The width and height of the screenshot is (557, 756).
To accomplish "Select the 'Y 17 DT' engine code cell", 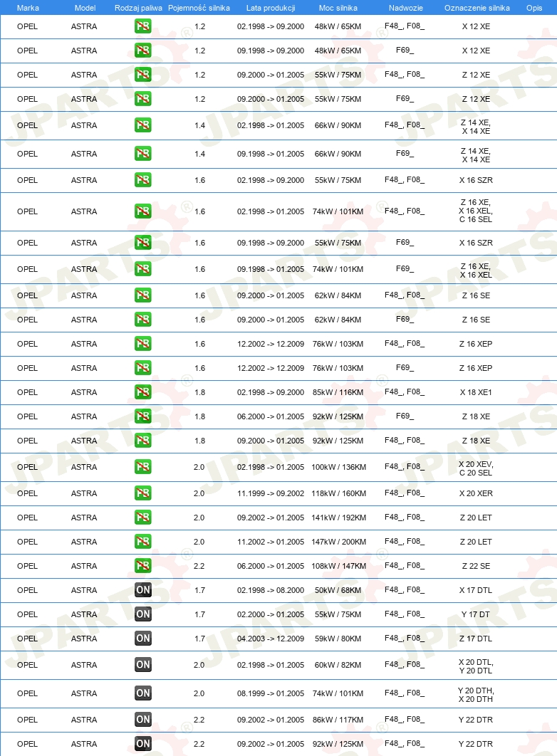I will coord(476,614).
